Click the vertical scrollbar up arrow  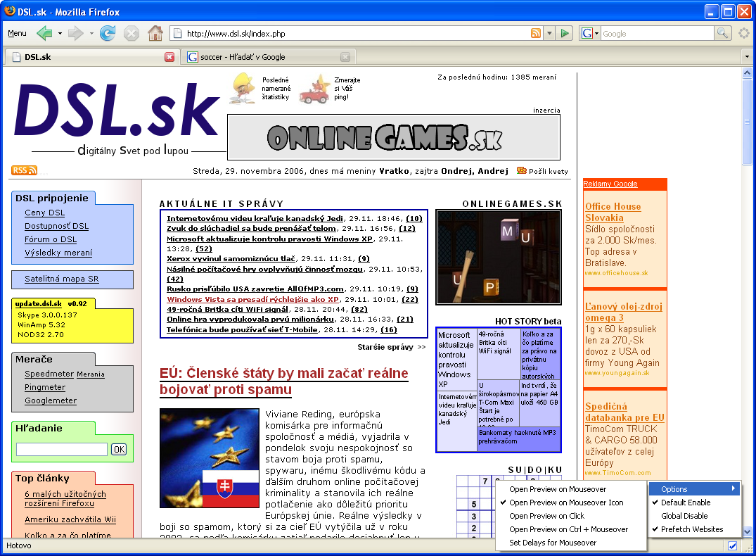(747, 73)
